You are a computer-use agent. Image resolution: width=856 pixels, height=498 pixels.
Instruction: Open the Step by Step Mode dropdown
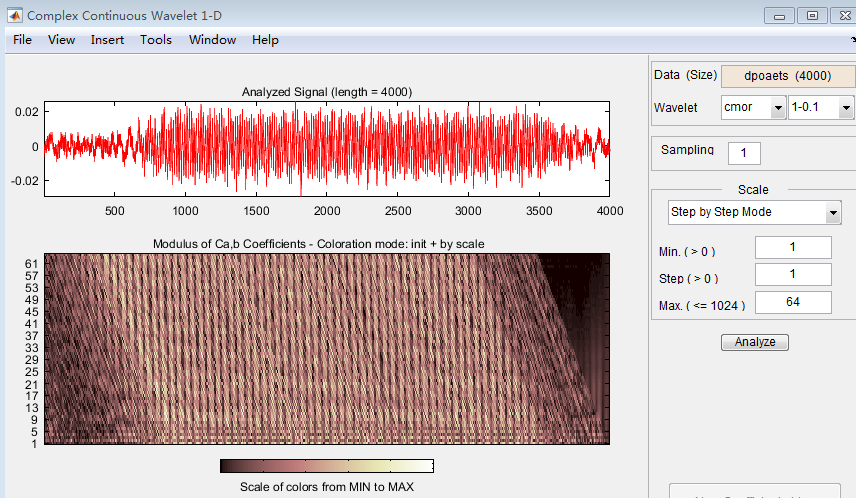(x=754, y=212)
